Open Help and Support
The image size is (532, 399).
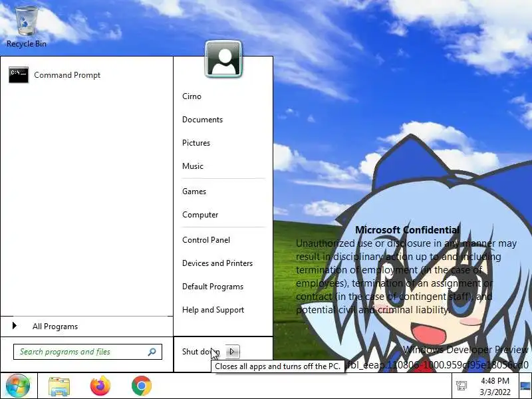[x=213, y=310]
